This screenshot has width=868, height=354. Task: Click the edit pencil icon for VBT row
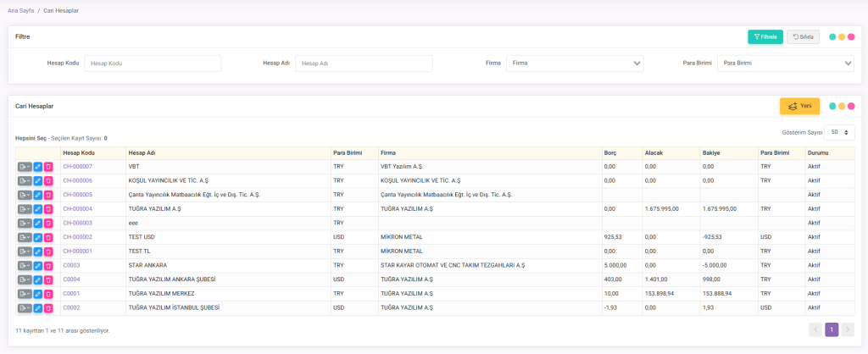pyautogui.click(x=38, y=167)
